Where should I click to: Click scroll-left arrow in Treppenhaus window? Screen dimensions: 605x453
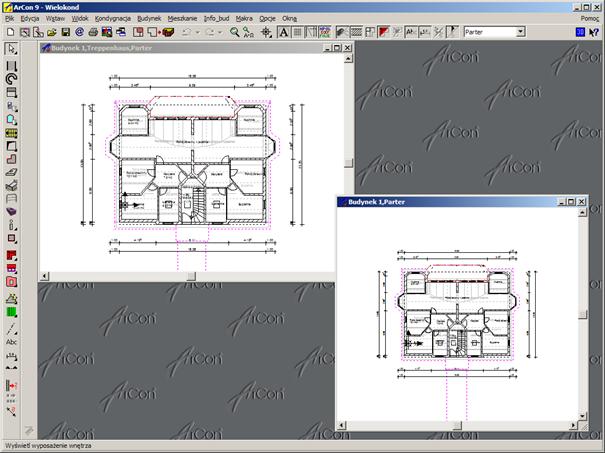pos(44,276)
